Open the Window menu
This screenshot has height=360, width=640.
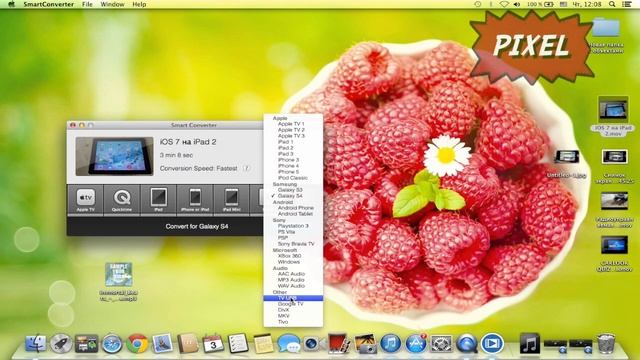coord(112,4)
